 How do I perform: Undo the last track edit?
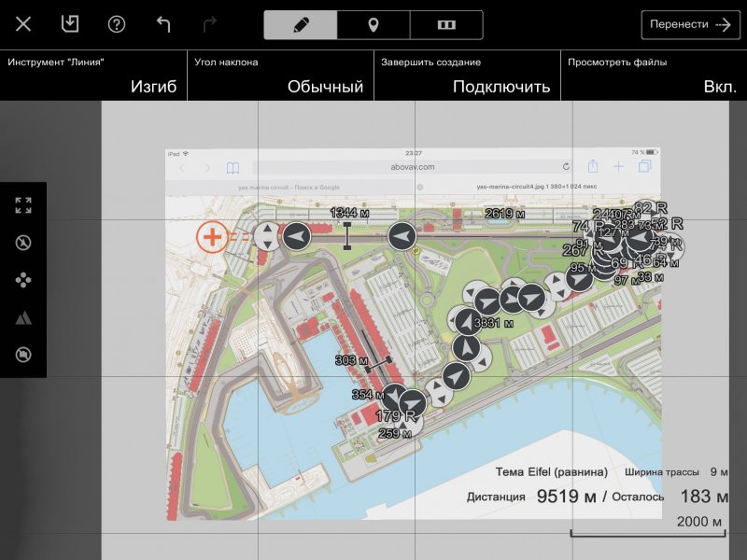163,25
